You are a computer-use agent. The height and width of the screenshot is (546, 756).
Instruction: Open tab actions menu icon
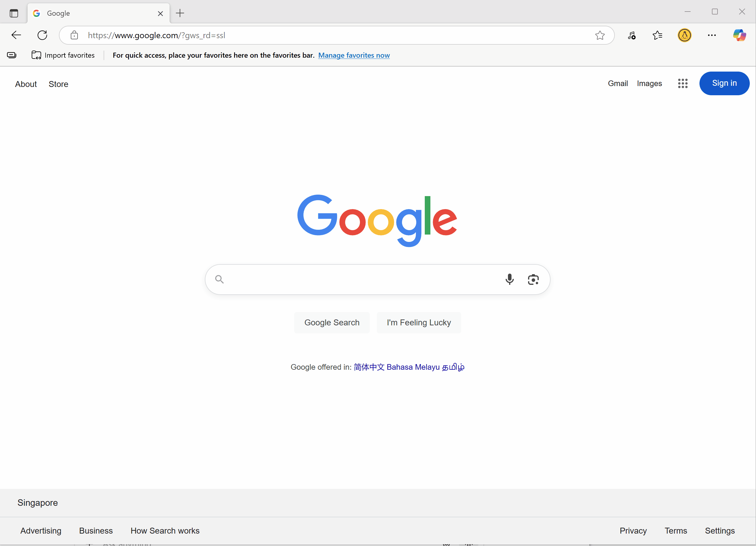[14, 13]
